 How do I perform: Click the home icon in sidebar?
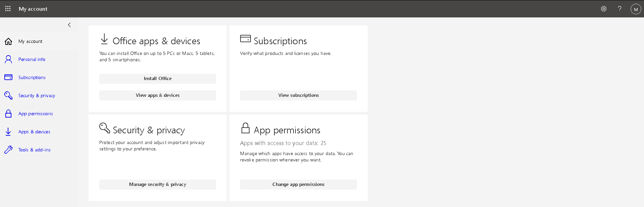(x=8, y=42)
